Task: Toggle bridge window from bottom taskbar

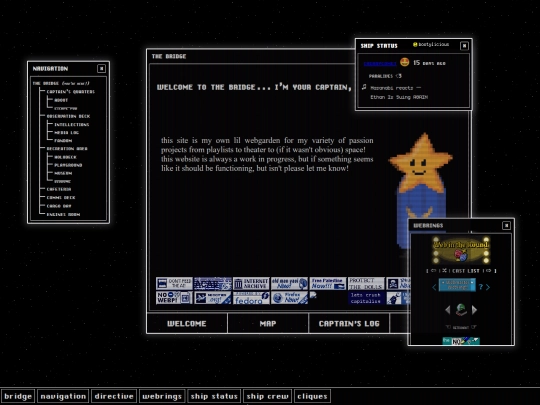Action: [x=18, y=396]
